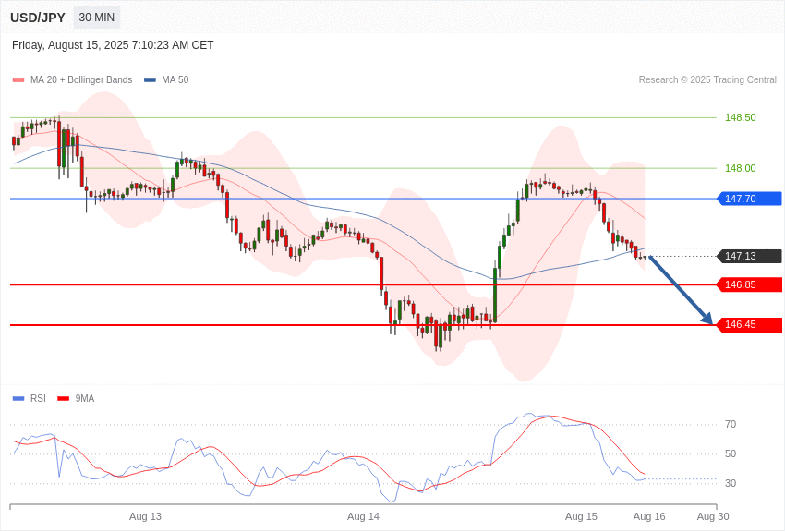
Task: Click the red 146.45 support price tag
Action: [750, 325]
